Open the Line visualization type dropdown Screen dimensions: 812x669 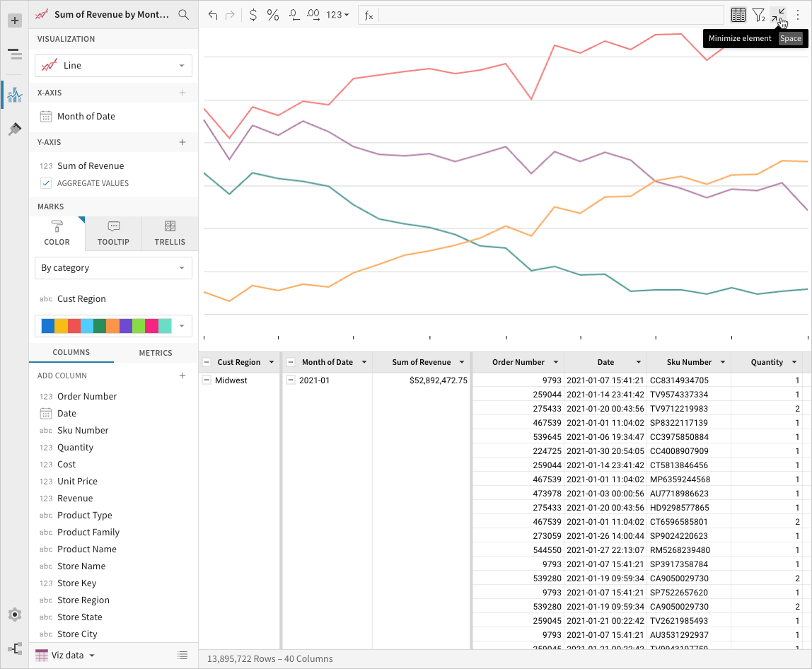pyautogui.click(x=113, y=66)
